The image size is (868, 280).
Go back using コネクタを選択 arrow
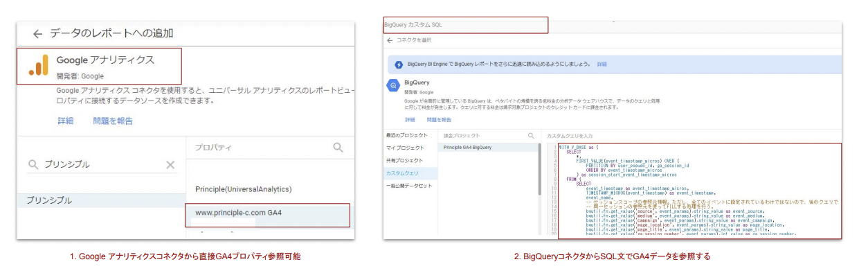[x=390, y=40]
